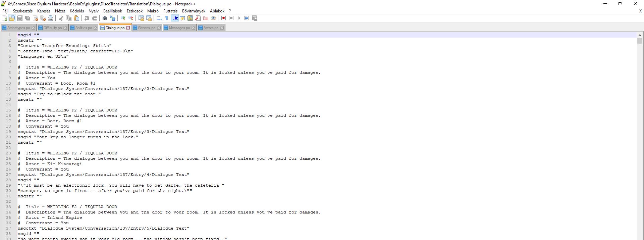The width and height of the screenshot is (644, 240).
Task: Click the vertical scrollbar thumb
Action: (640, 41)
